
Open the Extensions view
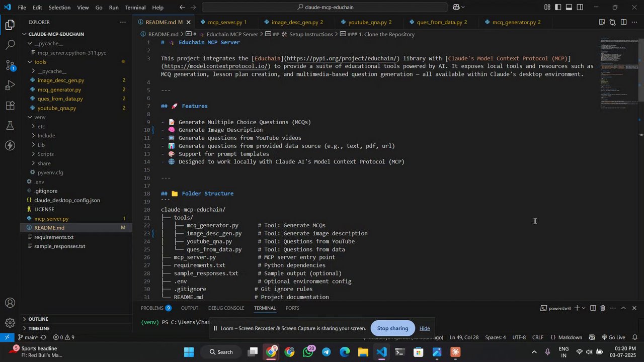pyautogui.click(x=10, y=106)
